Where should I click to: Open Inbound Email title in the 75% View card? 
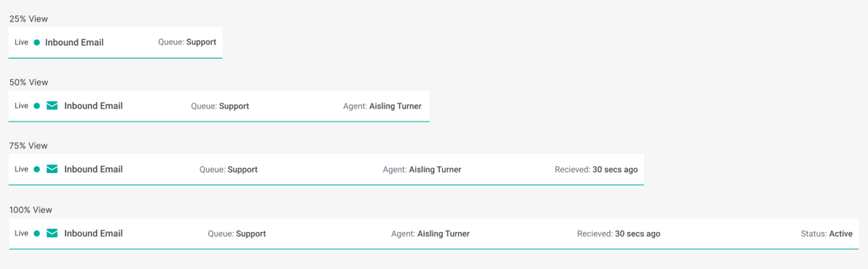(x=93, y=169)
